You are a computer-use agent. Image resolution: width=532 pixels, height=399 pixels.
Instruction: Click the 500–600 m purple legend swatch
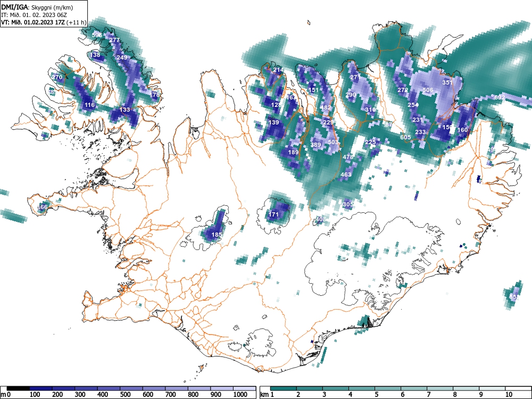pos(131,388)
